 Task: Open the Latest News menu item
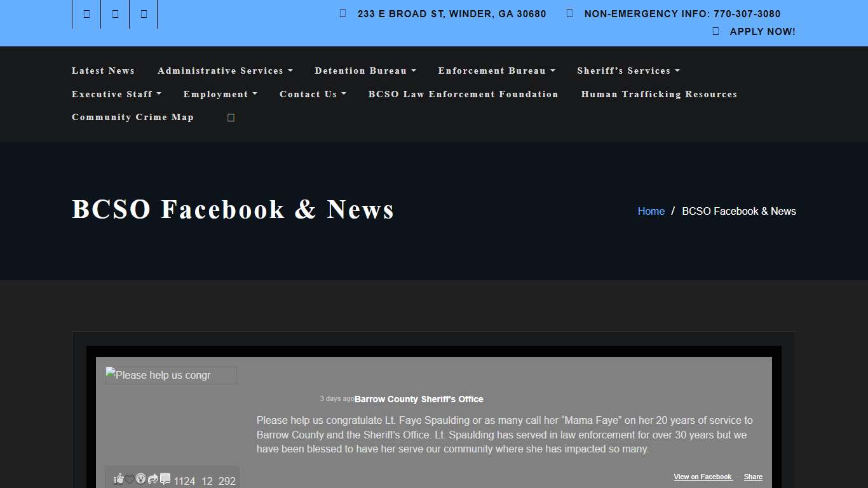[x=103, y=71]
